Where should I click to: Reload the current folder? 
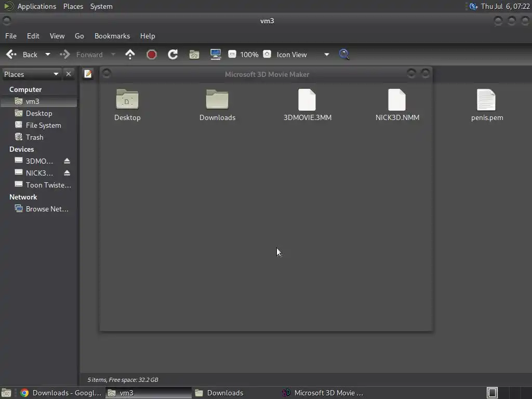coord(173,55)
